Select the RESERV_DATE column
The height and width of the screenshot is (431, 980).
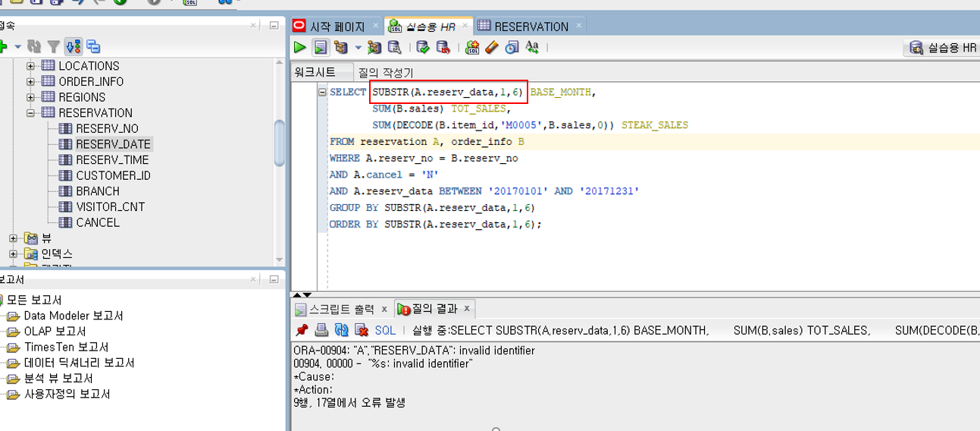[x=113, y=144]
